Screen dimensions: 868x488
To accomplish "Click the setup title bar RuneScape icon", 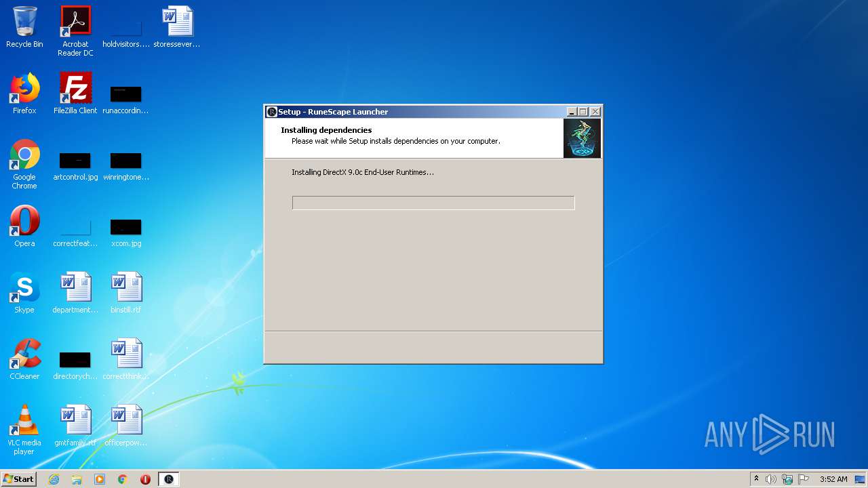I will 272,112.
